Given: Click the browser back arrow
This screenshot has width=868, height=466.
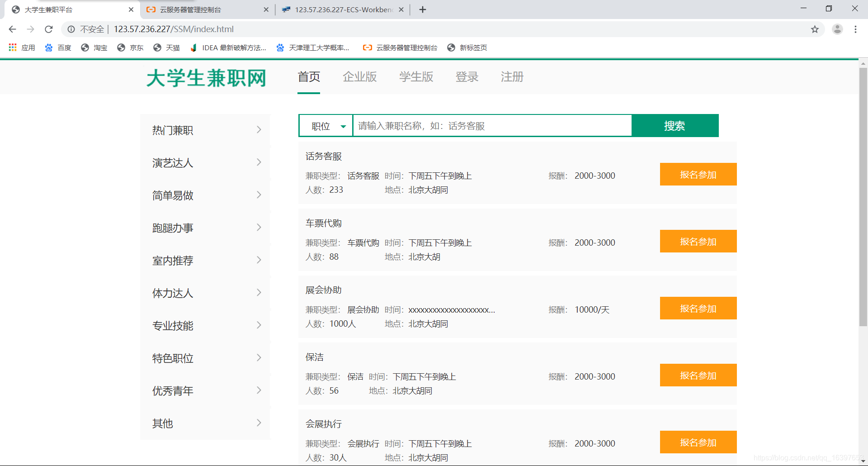Looking at the screenshot, I should [12, 29].
